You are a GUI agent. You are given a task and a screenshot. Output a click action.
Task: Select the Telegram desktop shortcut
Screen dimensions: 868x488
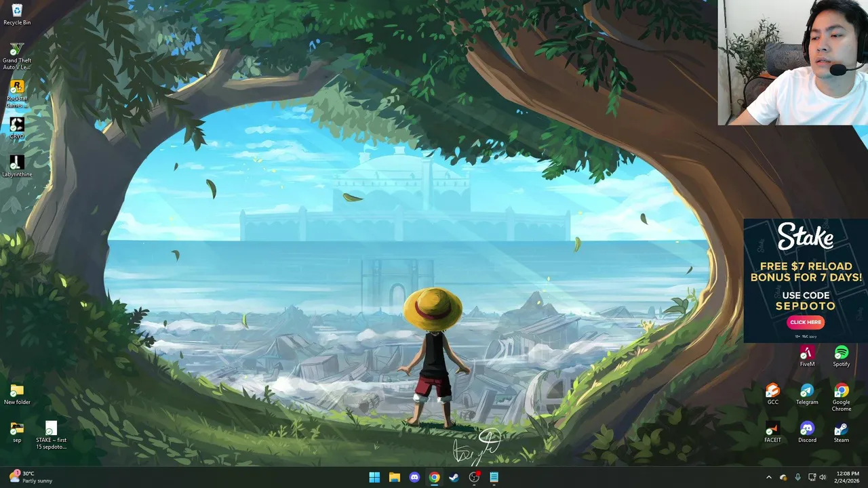pos(807,394)
